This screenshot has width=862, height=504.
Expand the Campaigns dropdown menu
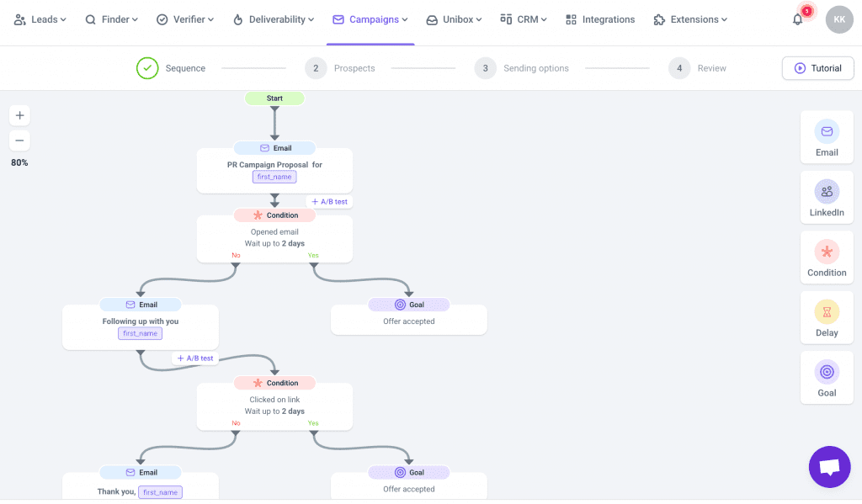click(x=370, y=19)
